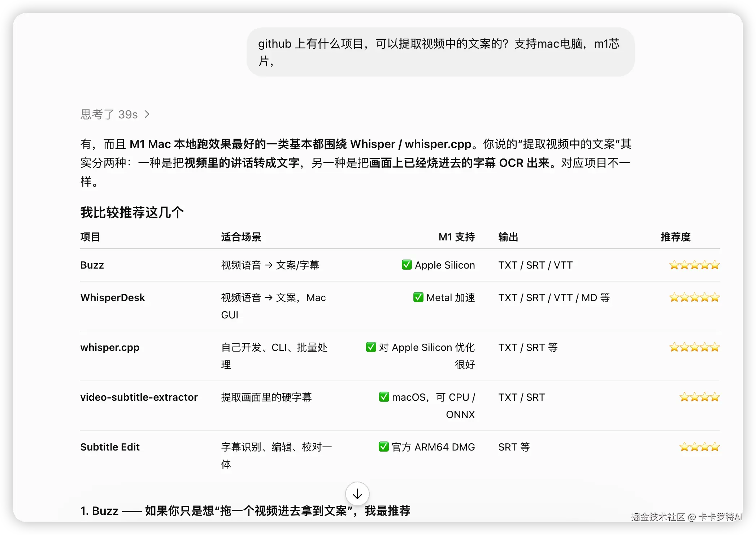The width and height of the screenshot is (756, 535).
Task: Click 字幕识别、编辑、校对一体 cell
Action: point(277,456)
